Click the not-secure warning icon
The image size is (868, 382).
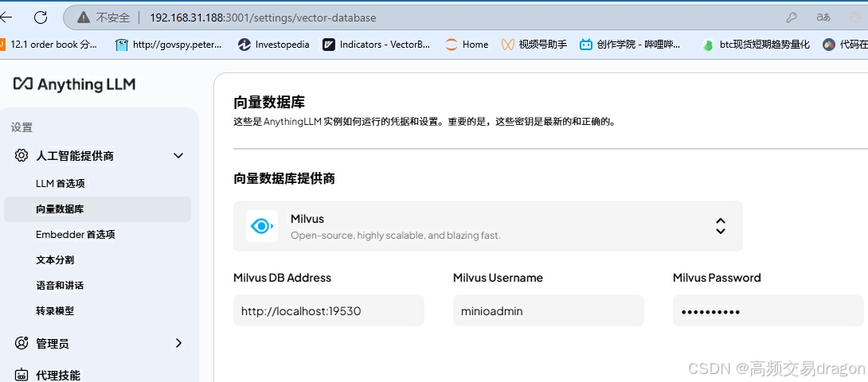84,18
